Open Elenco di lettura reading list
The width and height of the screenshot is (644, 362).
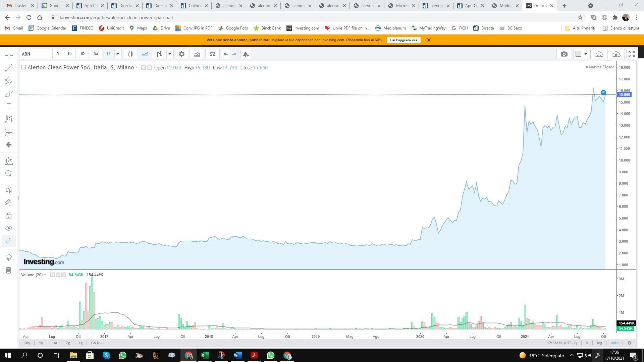(621, 28)
